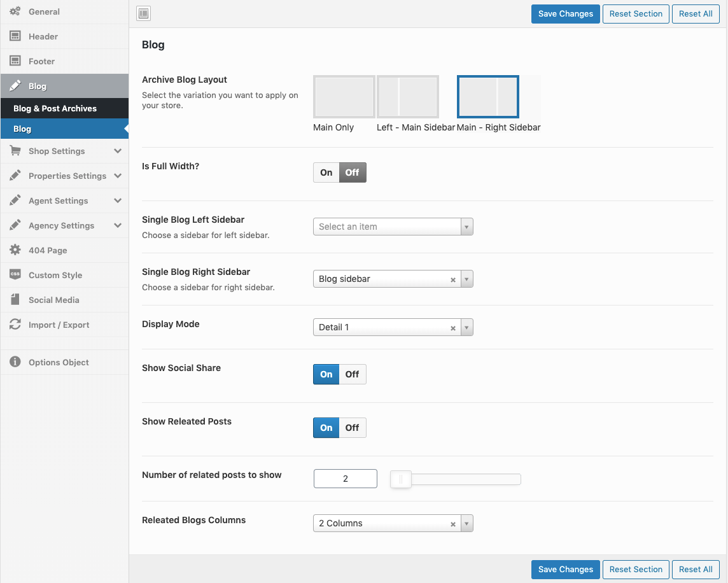The image size is (728, 583).
Task: Open the Single Blog Left Sidebar dropdown
Action: (x=393, y=227)
